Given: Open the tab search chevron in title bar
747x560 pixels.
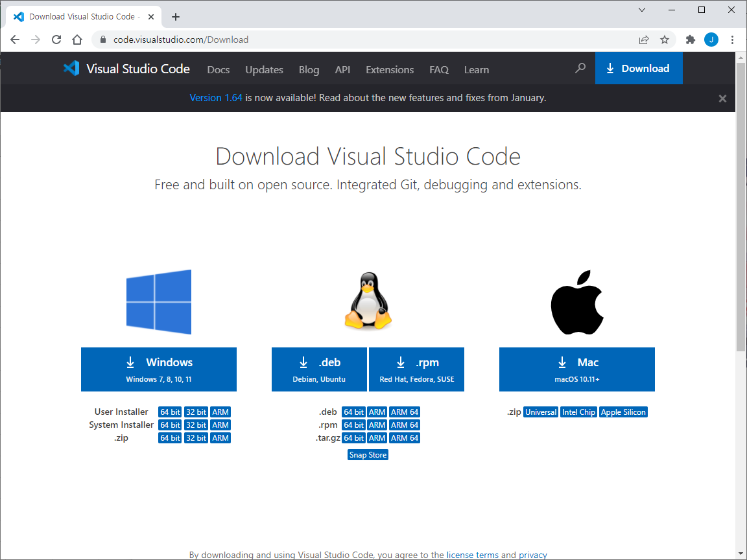Looking at the screenshot, I should 642,10.
